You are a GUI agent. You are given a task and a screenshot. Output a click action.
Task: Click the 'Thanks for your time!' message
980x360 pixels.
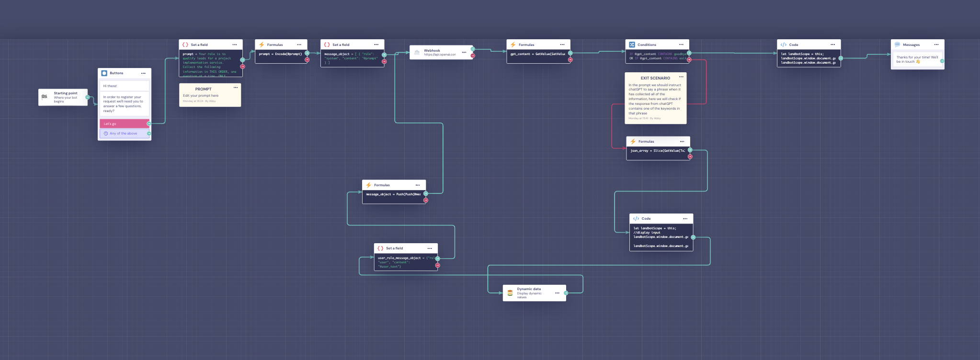coord(917,59)
